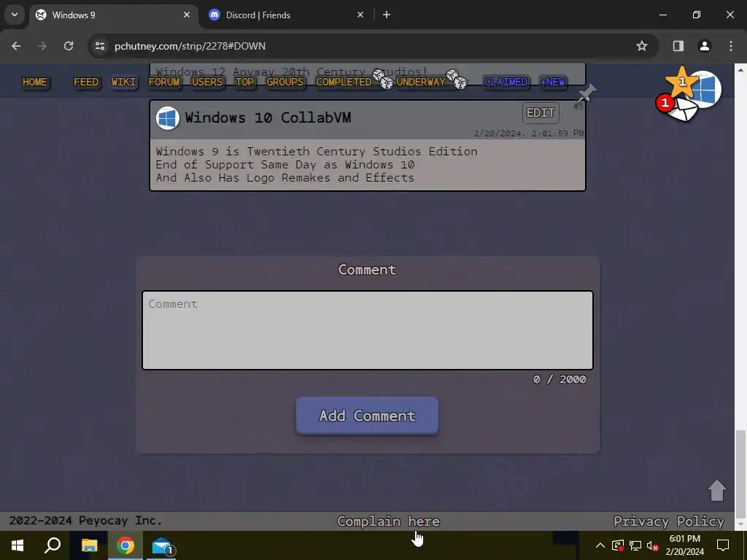Jump to top with up arrow
This screenshot has width=747, height=560.
click(716, 490)
